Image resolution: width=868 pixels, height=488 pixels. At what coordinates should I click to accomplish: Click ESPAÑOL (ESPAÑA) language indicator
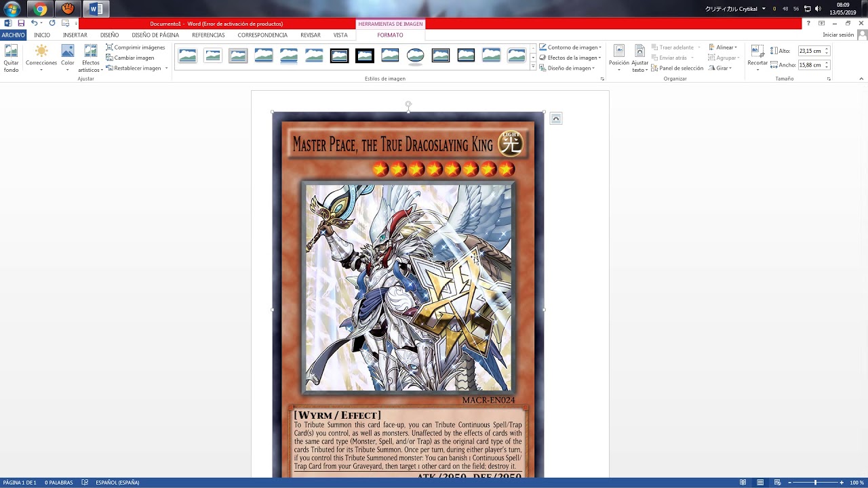pyautogui.click(x=117, y=483)
